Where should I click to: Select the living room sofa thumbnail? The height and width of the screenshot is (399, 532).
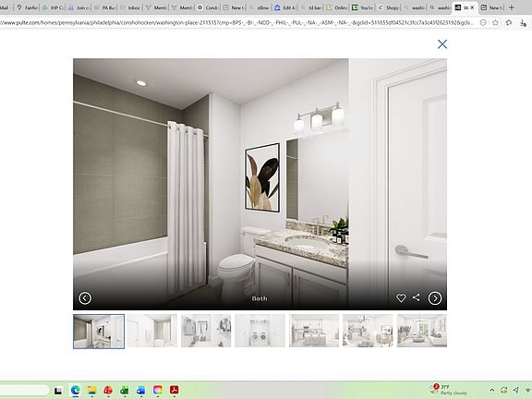tap(422, 331)
